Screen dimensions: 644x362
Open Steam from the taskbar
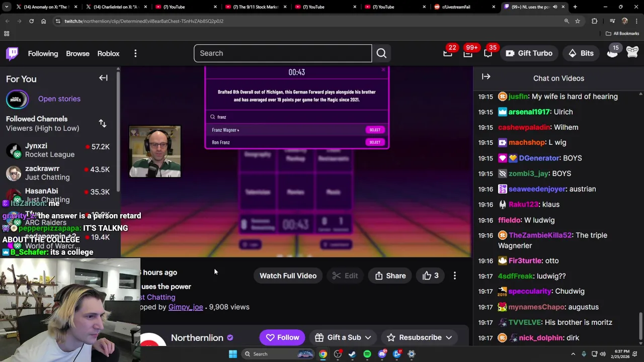352,354
